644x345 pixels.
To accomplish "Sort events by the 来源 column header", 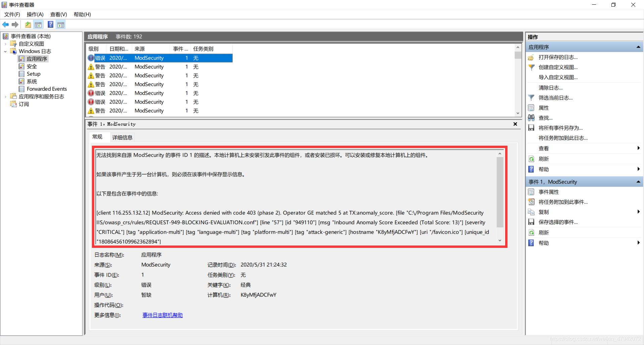I will (151, 49).
